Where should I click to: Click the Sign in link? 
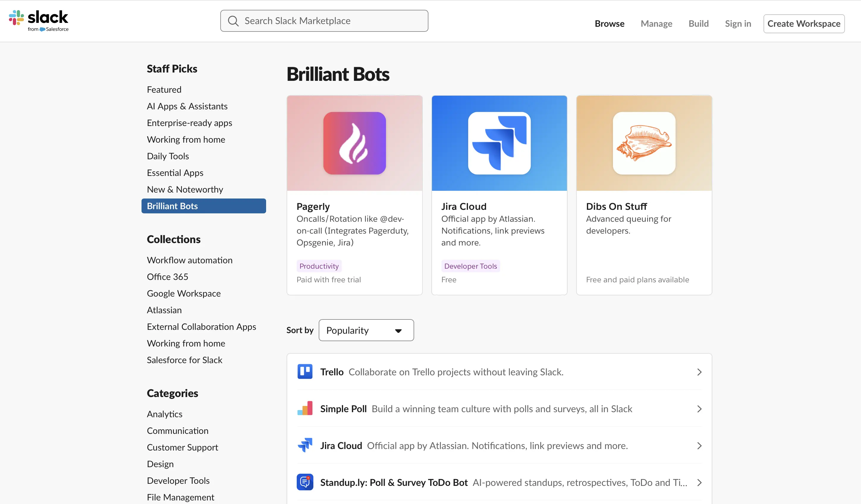click(x=738, y=23)
